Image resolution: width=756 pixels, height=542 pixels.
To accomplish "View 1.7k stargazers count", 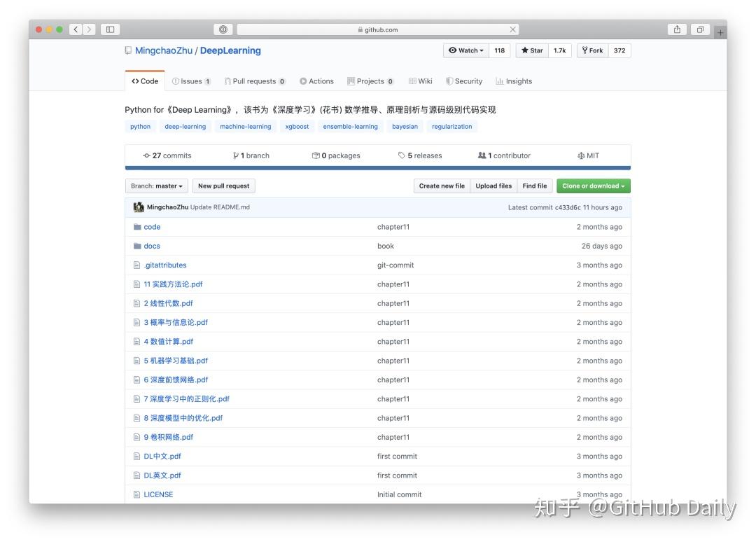I will click(x=560, y=50).
